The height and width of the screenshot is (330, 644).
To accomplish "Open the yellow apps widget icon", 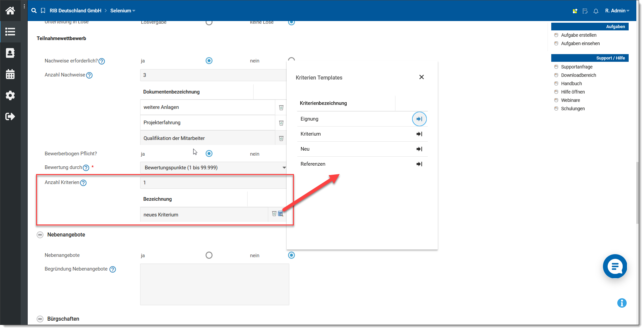I will pyautogui.click(x=575, y=11).
